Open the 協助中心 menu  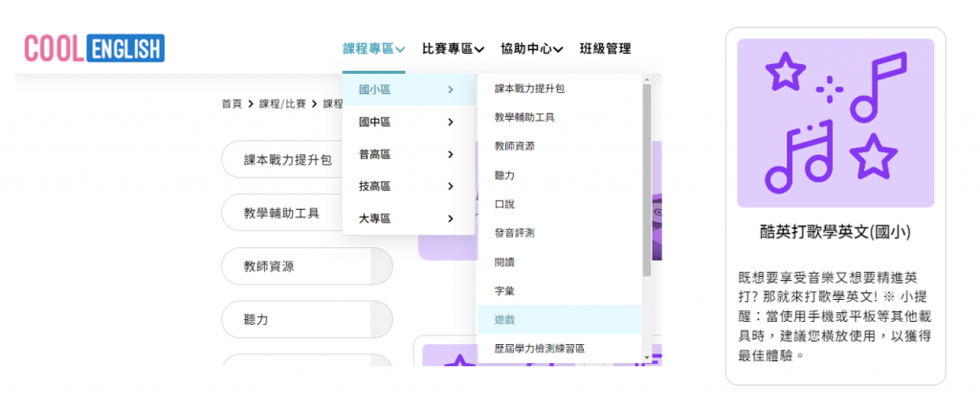pos(532,49)
